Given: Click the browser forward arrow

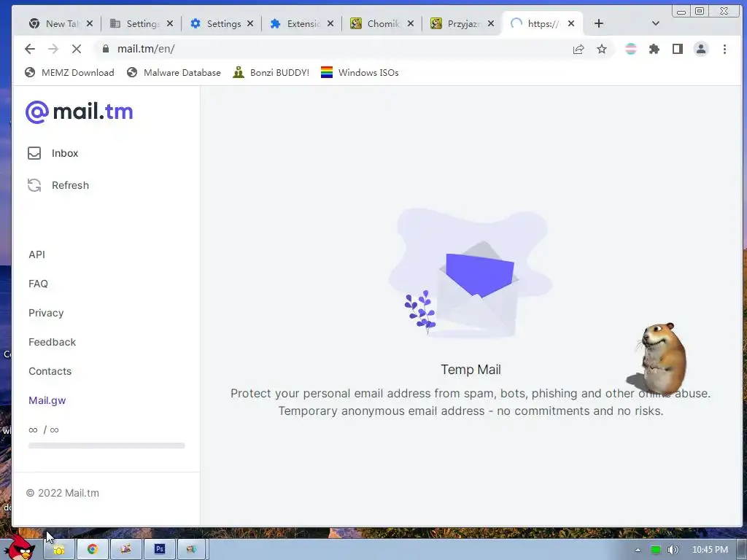Looking at the screenshot, I should pos(53,49).
